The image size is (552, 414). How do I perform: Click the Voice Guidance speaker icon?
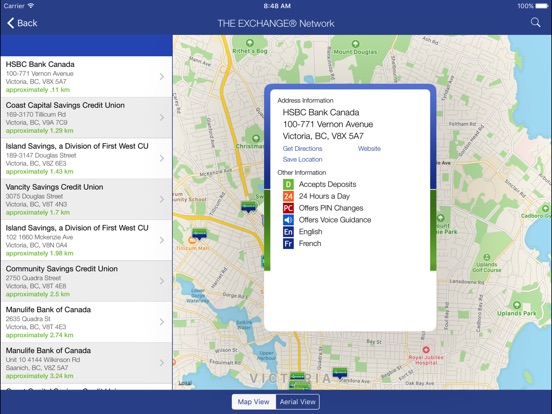coord(288,220)
